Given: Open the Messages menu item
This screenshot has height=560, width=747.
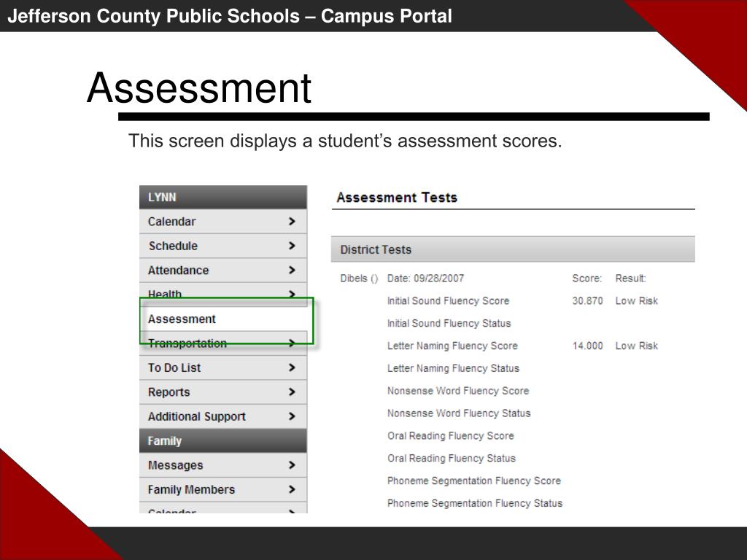Looking at the screenshot, I should pos(223,465).
